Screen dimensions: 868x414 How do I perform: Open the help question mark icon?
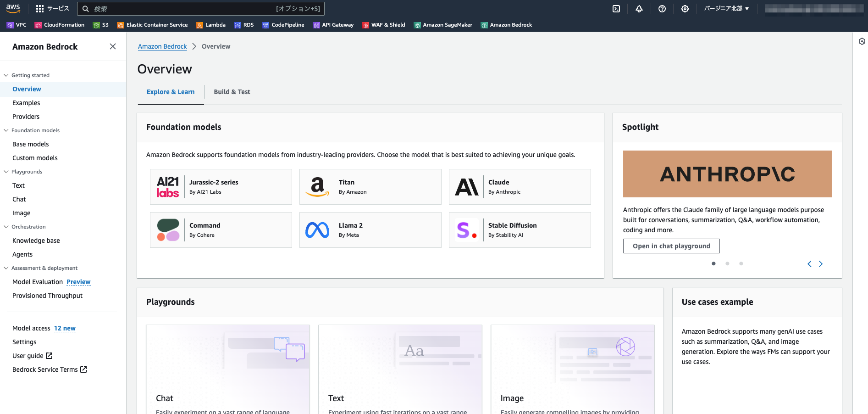pos(662,9)
